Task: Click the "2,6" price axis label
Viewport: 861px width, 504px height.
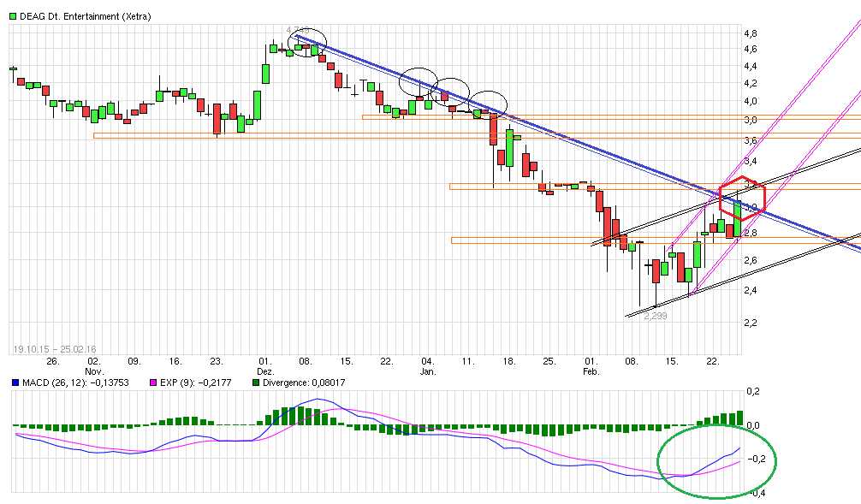Action: (x=751, y=260)
